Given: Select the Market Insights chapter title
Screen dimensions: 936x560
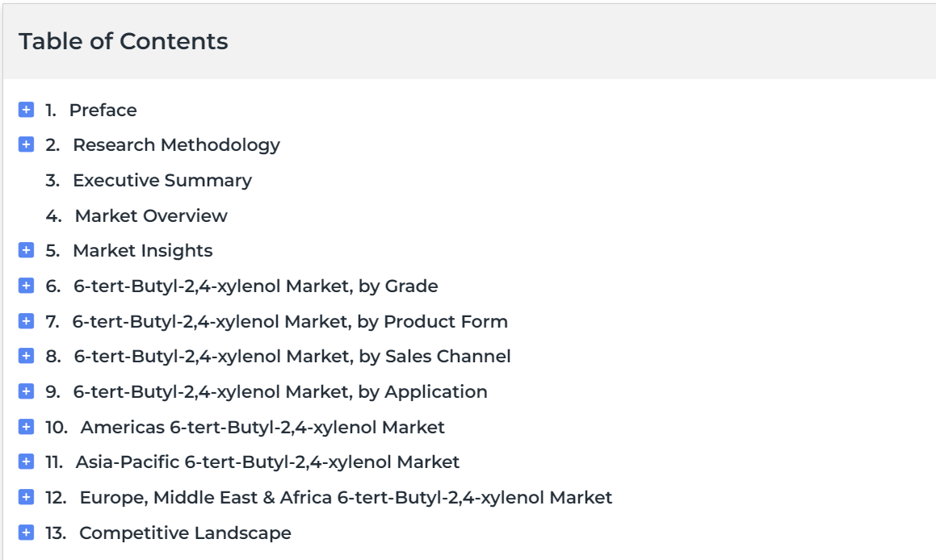Looking at the screenshot, I should [x=143, y=250].
